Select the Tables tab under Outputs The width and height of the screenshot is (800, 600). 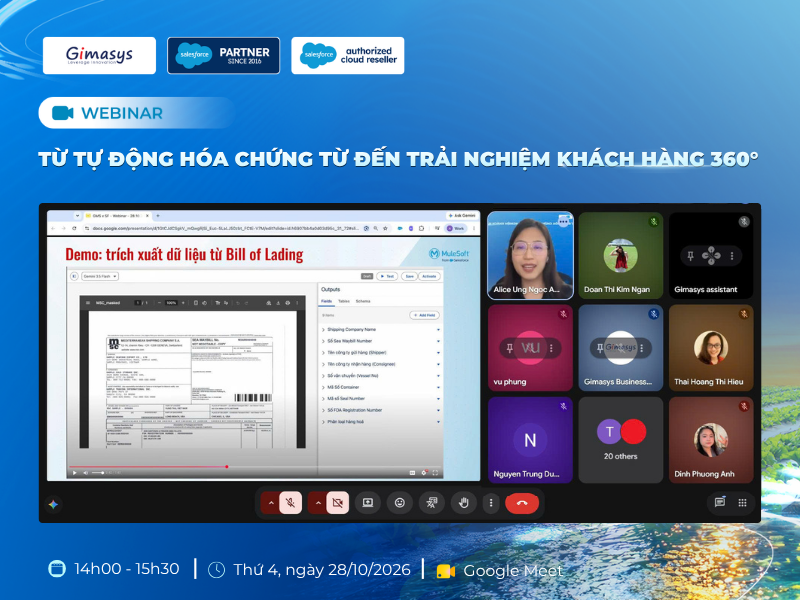344,302
